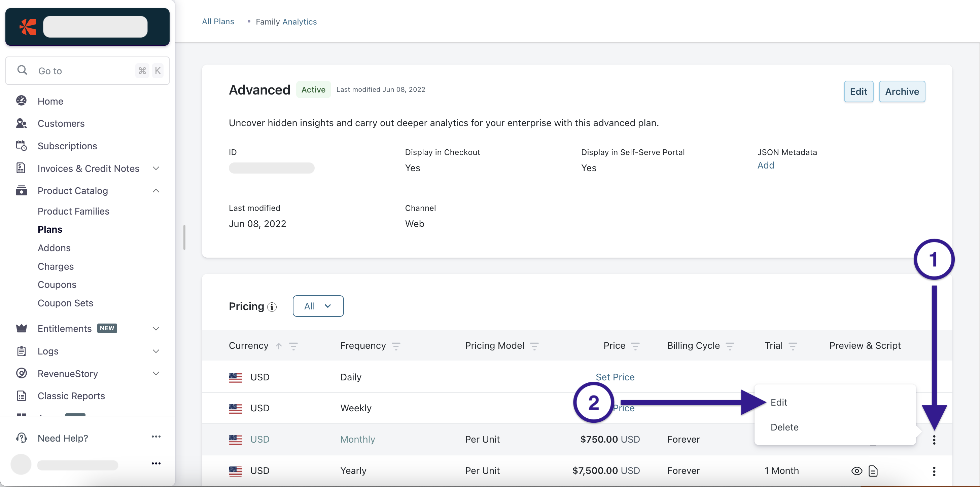Open Price column filter icon

pos(635,346)
